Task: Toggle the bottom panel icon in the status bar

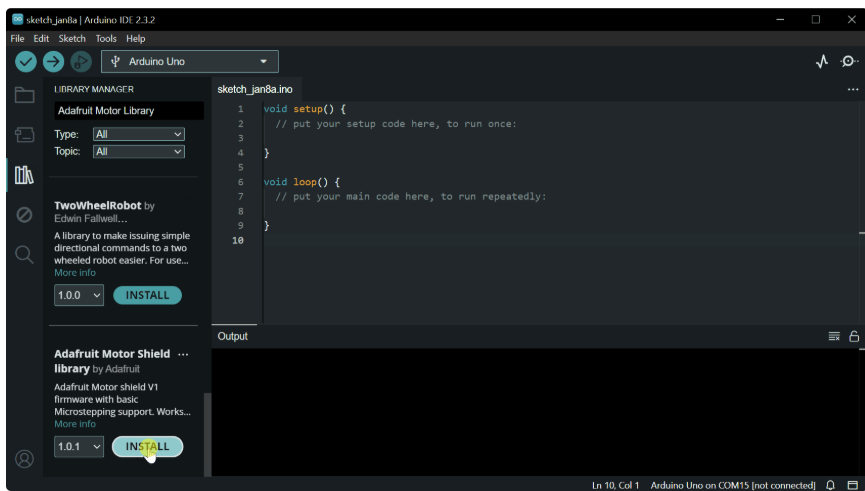Action: (852, 485)
